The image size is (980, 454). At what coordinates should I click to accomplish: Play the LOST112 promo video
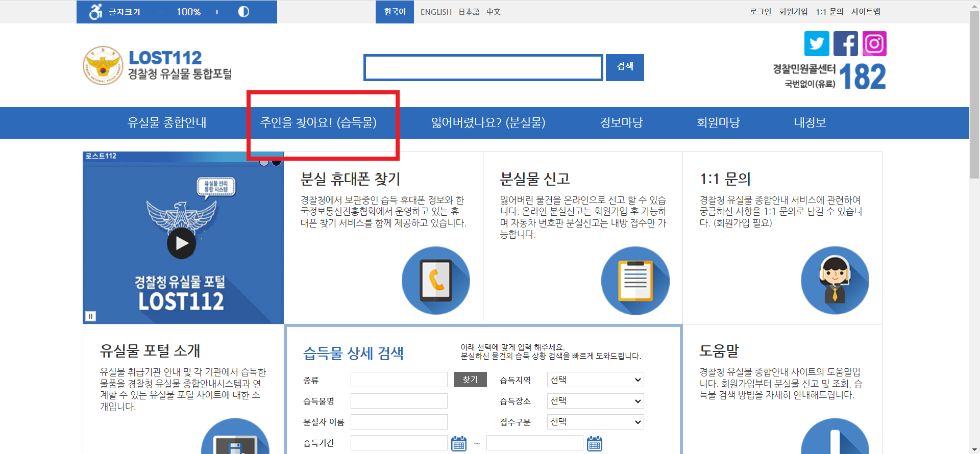182,243
